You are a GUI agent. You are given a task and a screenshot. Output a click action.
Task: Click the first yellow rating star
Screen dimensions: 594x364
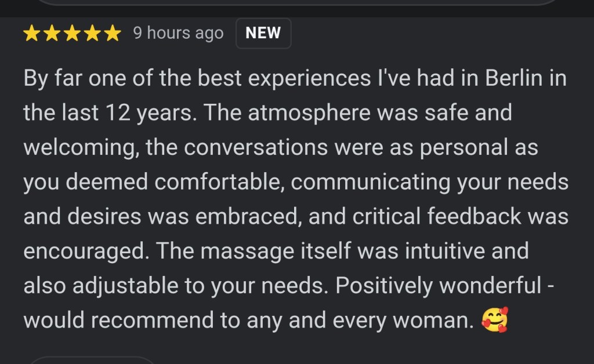[32, 34]
